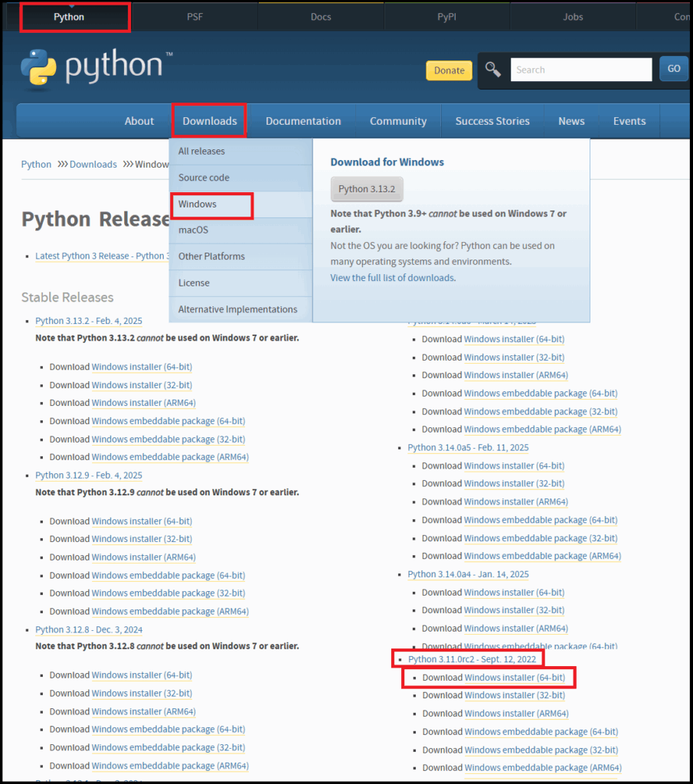693x784 pixels.
Task: Download Python 3.14.0a5 Windows installer (64-bit)
Action: pyautogui.click(x=514, y=466)
